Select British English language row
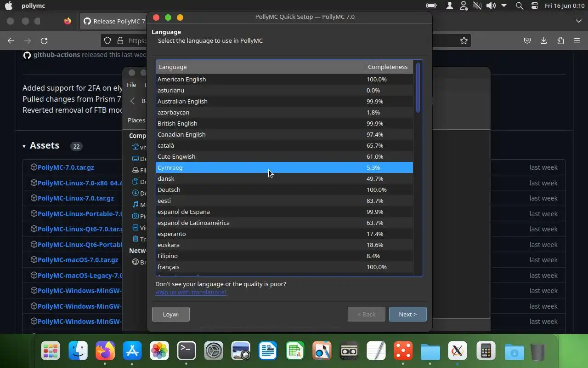588x368 pixels. (x=284, y=123)
